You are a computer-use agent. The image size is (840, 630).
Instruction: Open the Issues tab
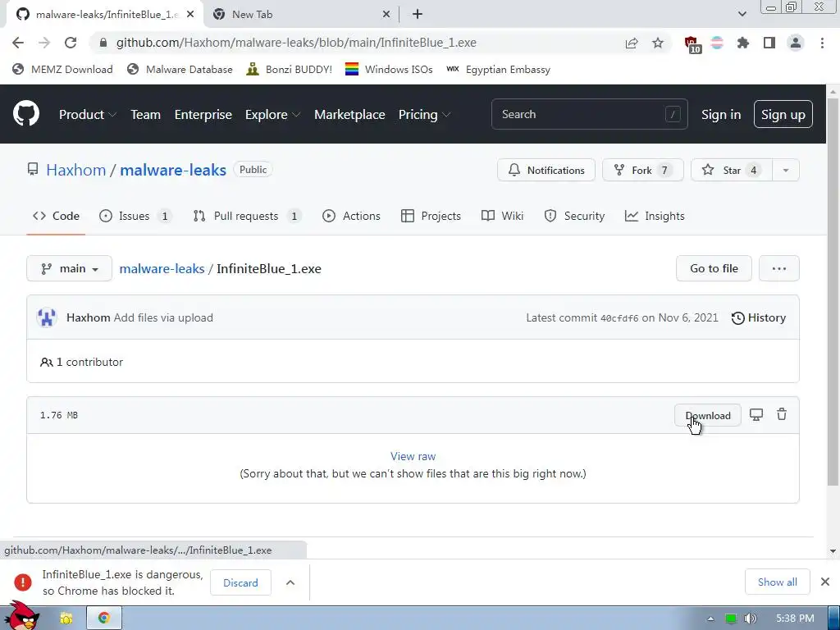[x=135, y=216]
